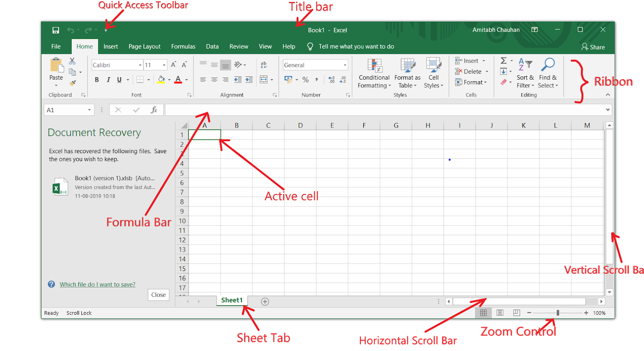Expand the Name Box A1 dropdown arrow
644x351 pixels.
pyautogui.click(x=89, y=110)
